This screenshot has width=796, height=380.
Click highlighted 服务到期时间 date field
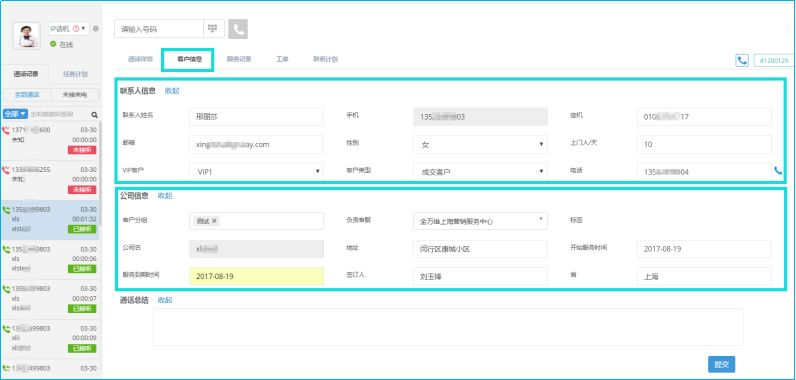point(256,277)
